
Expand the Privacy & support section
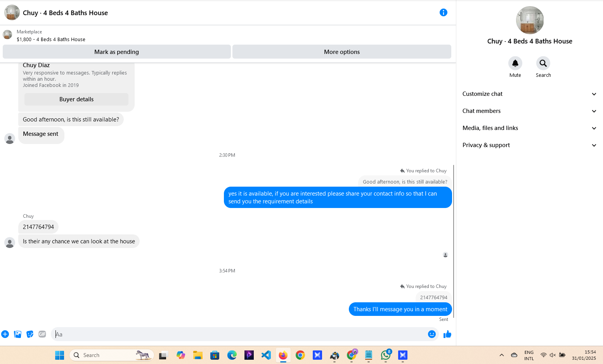coord(529,145)
